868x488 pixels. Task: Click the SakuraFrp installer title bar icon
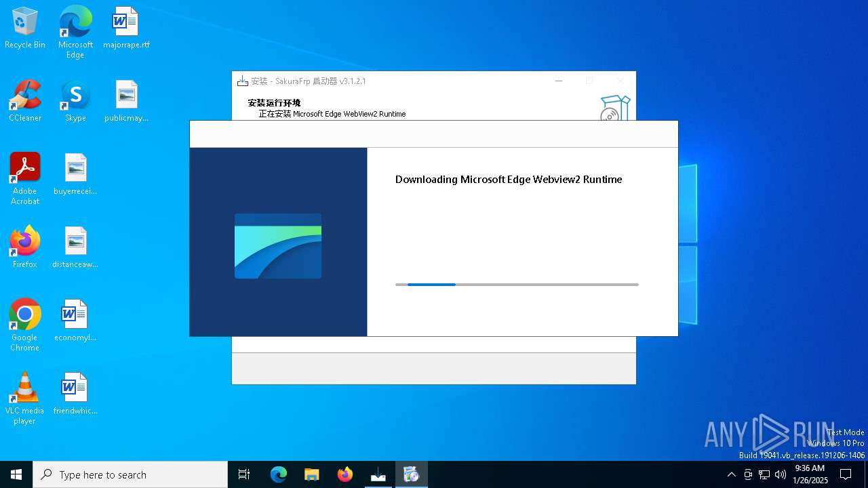pyautogui.click(x=243, y=81)
